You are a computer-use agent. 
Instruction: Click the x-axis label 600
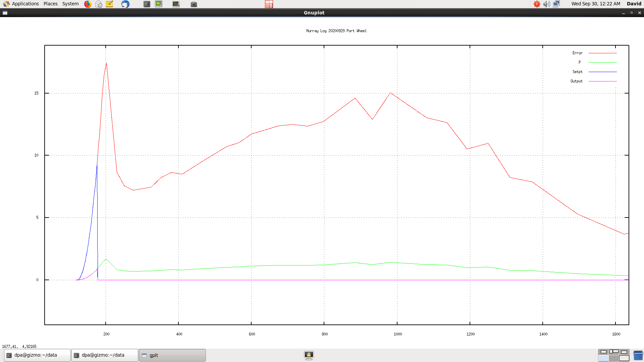coord(252,334)
